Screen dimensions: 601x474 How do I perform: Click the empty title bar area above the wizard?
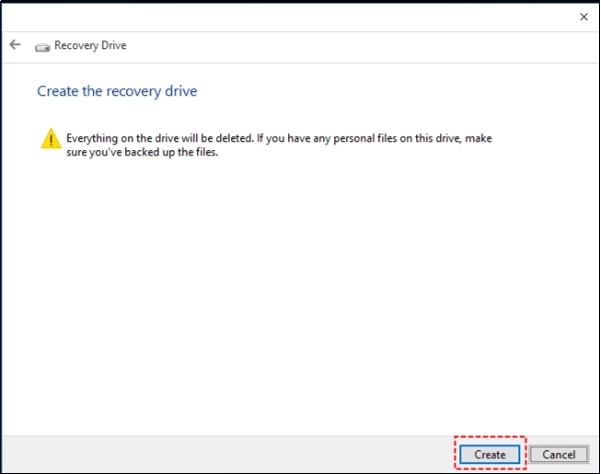(300, 17)
